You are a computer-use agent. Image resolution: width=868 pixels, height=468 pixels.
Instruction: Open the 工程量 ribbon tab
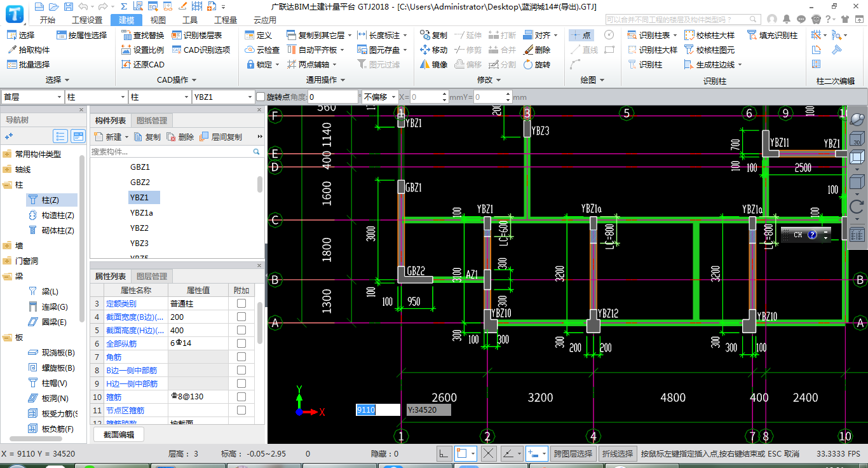[226, 20]
